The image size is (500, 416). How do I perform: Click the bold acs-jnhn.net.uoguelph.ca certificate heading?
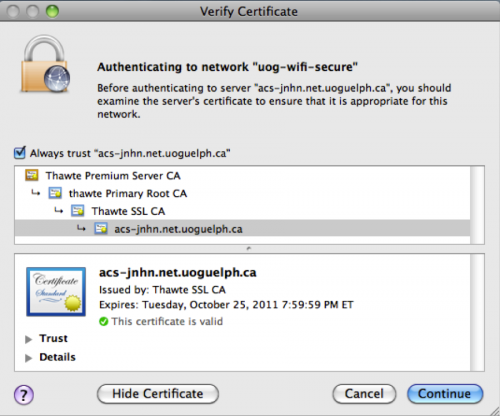click(178, 273)
